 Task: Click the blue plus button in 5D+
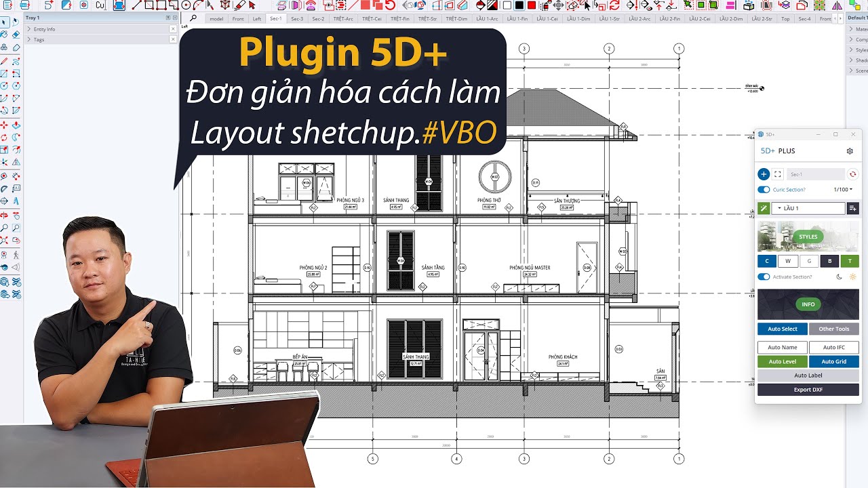[764, 174]
